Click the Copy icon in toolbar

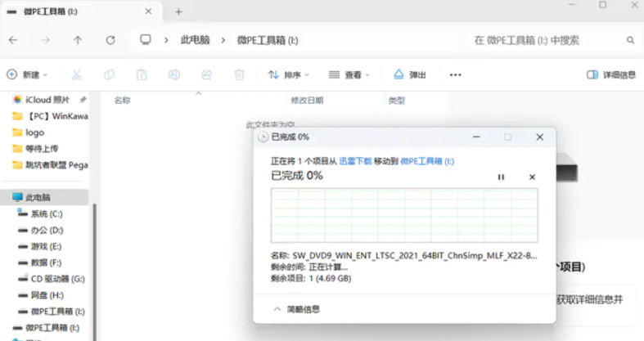[x=110, y=74]
